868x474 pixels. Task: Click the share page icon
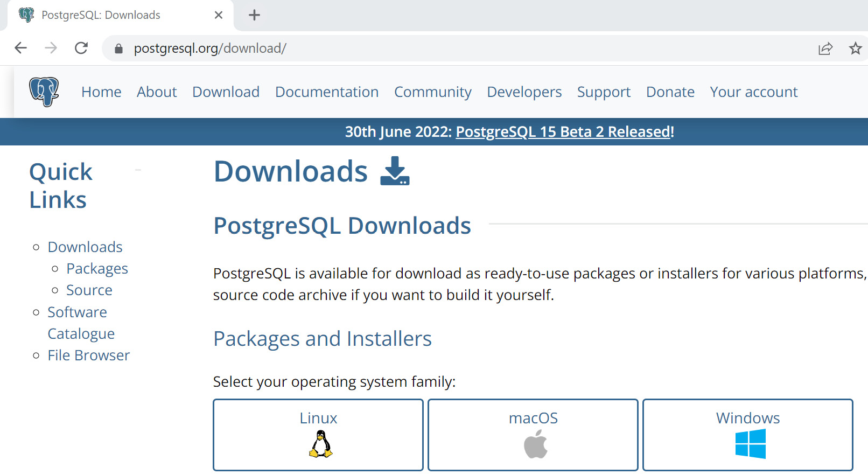825,48
